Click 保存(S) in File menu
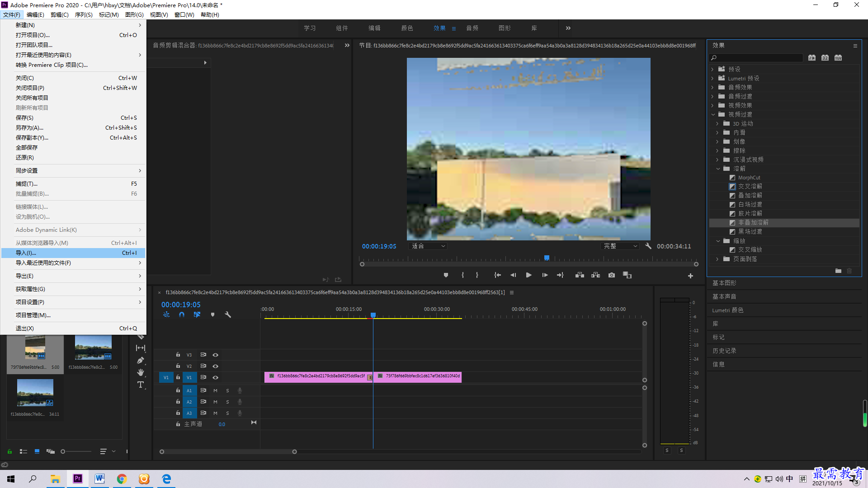This screenshot has width=868, height=488. pos(73,118)
